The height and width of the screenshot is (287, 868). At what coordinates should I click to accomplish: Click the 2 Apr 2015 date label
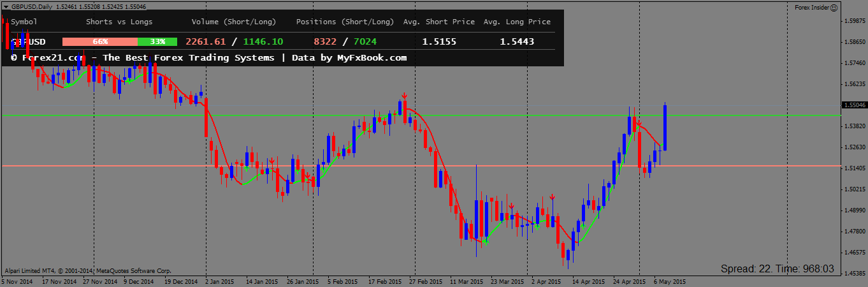point(547,281)
